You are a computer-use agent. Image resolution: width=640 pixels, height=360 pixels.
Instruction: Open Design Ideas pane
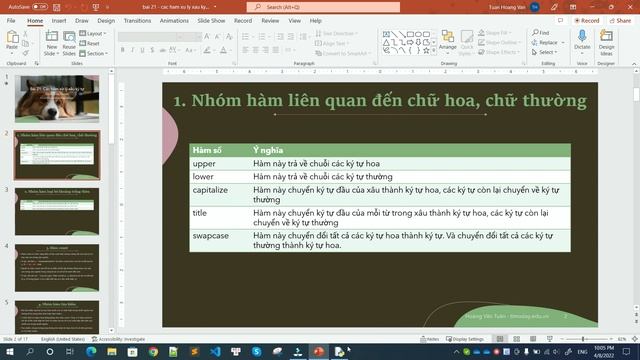606,42
